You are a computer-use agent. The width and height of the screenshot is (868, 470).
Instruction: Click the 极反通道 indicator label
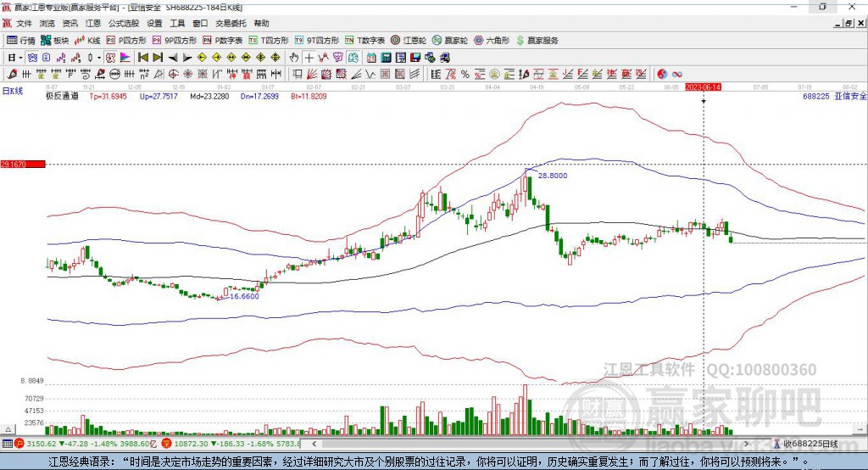62,97
